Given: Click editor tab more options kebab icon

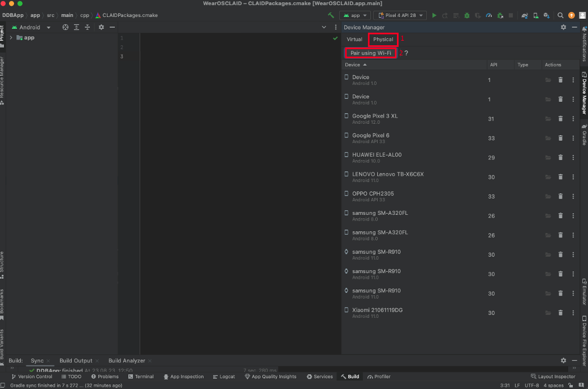Looking at the screenshot, I should click(336, 27).
